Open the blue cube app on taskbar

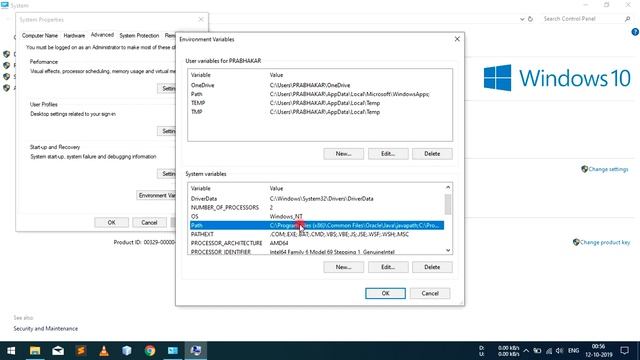pos(127,351)
